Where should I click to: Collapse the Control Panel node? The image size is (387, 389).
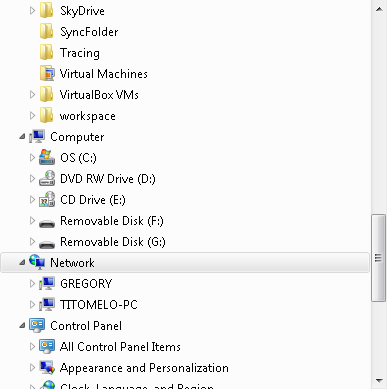tap(22, 325)
